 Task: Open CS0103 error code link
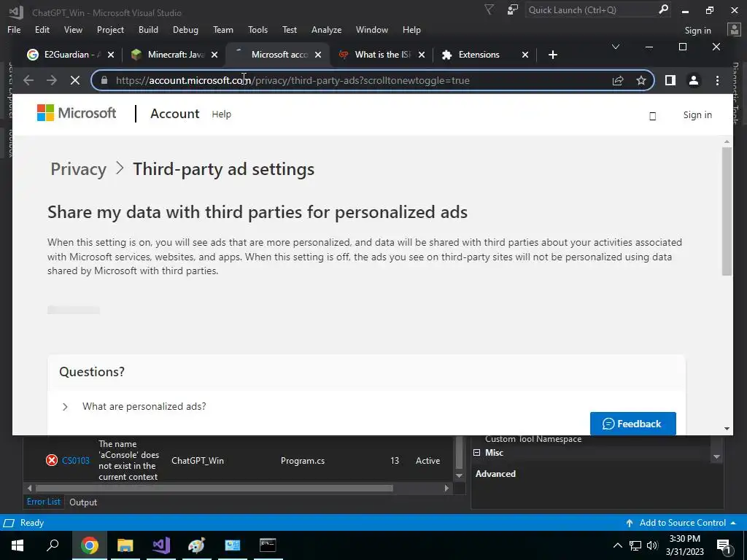(75, 461)
